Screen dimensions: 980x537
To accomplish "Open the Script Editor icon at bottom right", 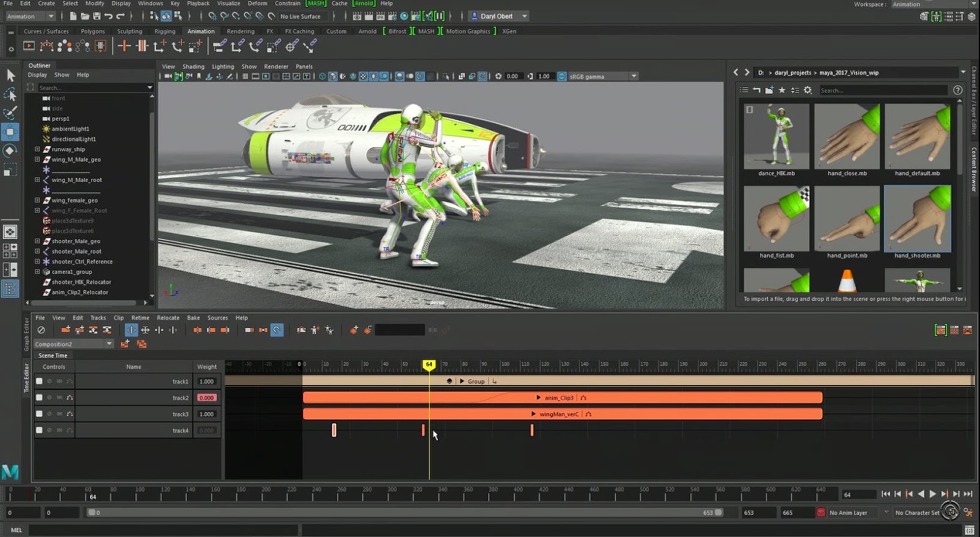I will pyautogui.click(x=969, y=530).
